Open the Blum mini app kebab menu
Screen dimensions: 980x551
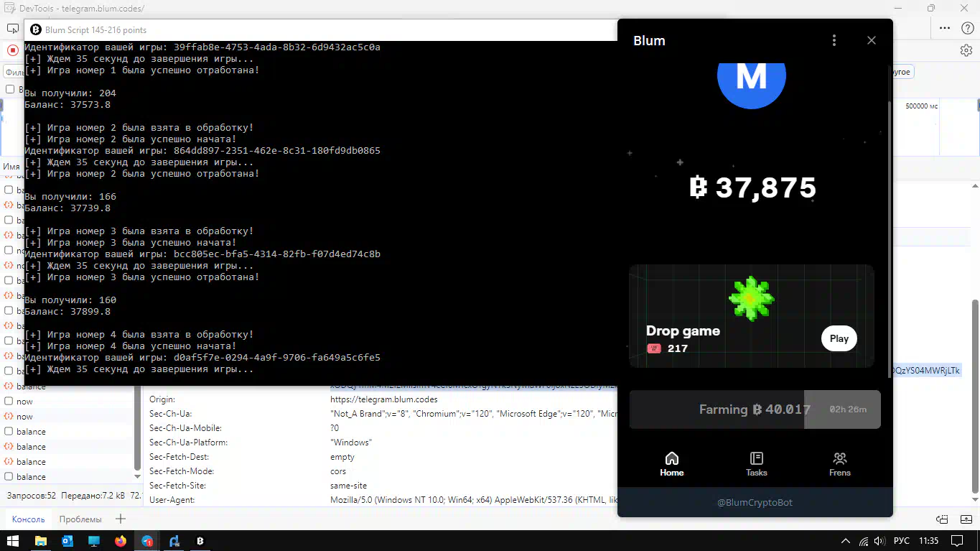pos(834,40)
